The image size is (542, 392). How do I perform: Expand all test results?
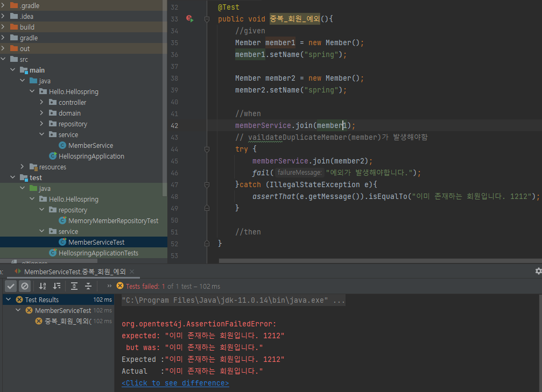pyautogui.click(x=74, y=286)
